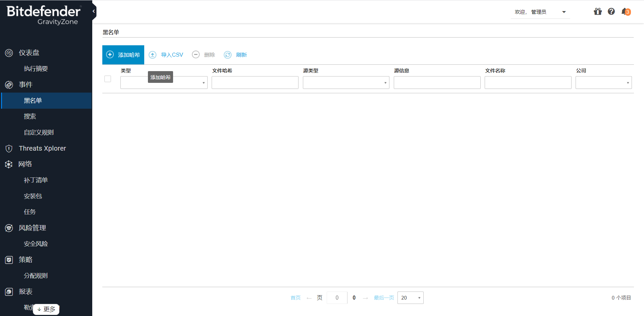Select 黑名单 in the sidebar

pyautogui.click(x=46, y=101)
